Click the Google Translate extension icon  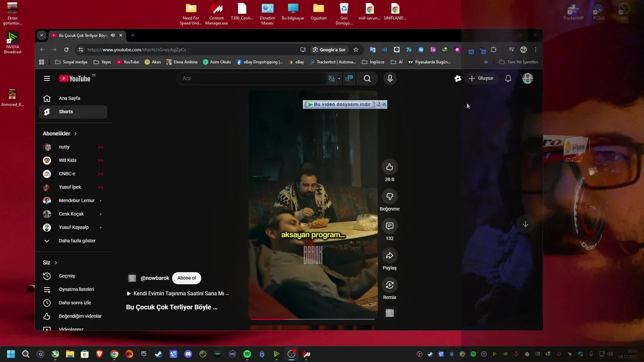[x=373, y=50]
